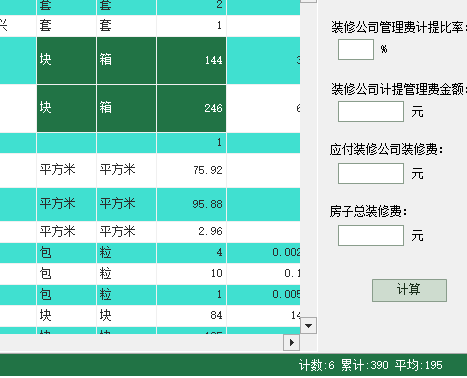
Task: Select the cell with value 95.88
Action: [x=191, y=204]
